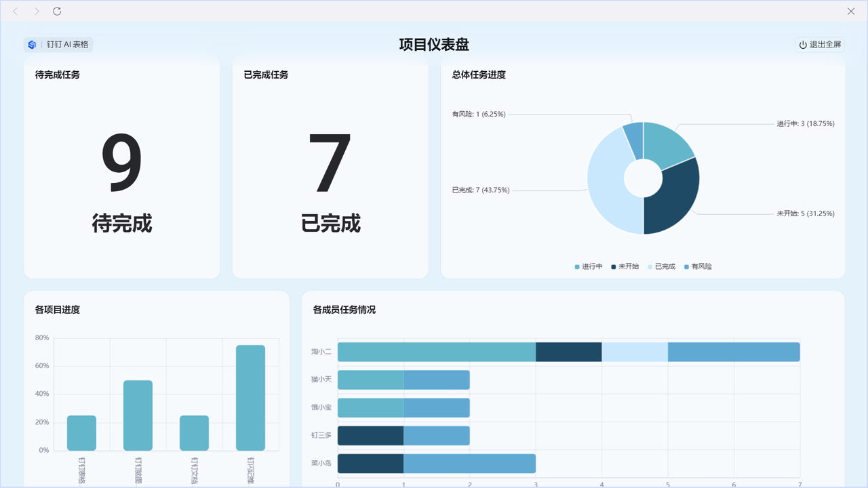Click the forward navigation arrow

tap(37, 12)
